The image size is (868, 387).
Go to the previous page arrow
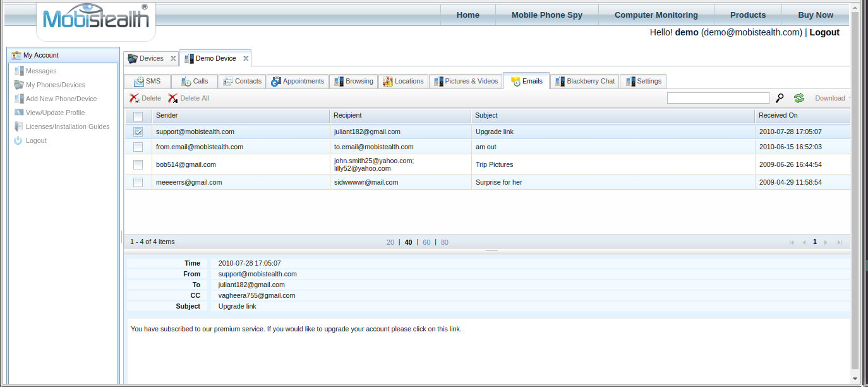pos(804,242)
